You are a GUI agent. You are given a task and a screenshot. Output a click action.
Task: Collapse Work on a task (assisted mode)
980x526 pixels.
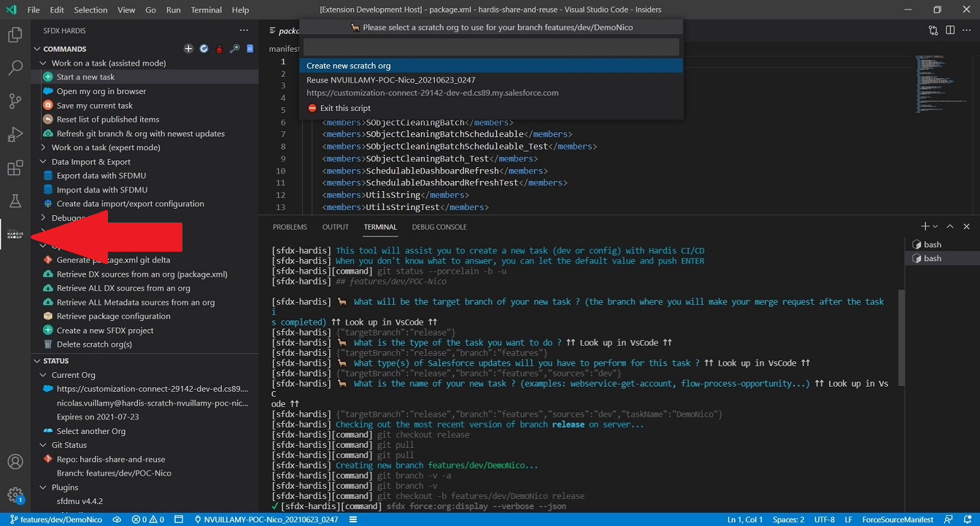(x=44, y=63)
